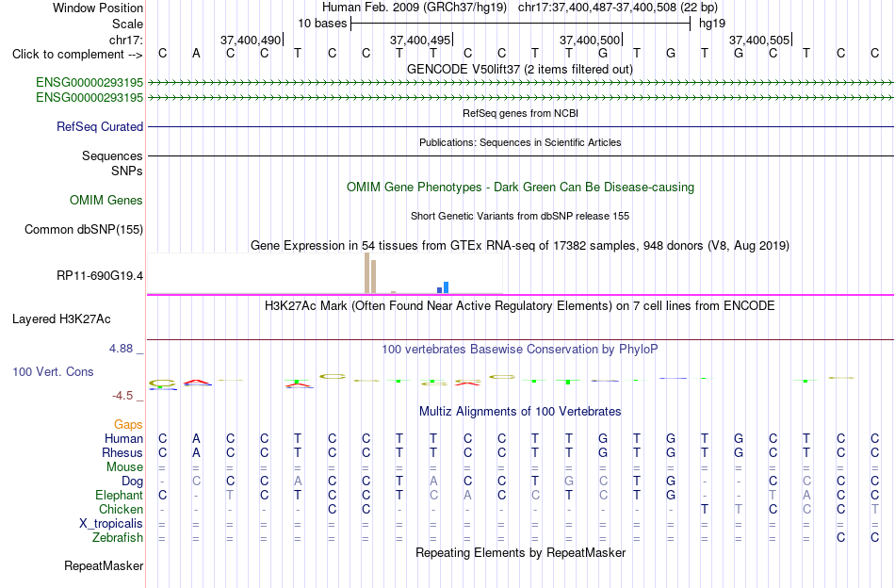The height and width of the screenshot is (588, 895).
Task: Open the RefSeq Curated track label
Action: click(99, 126)
